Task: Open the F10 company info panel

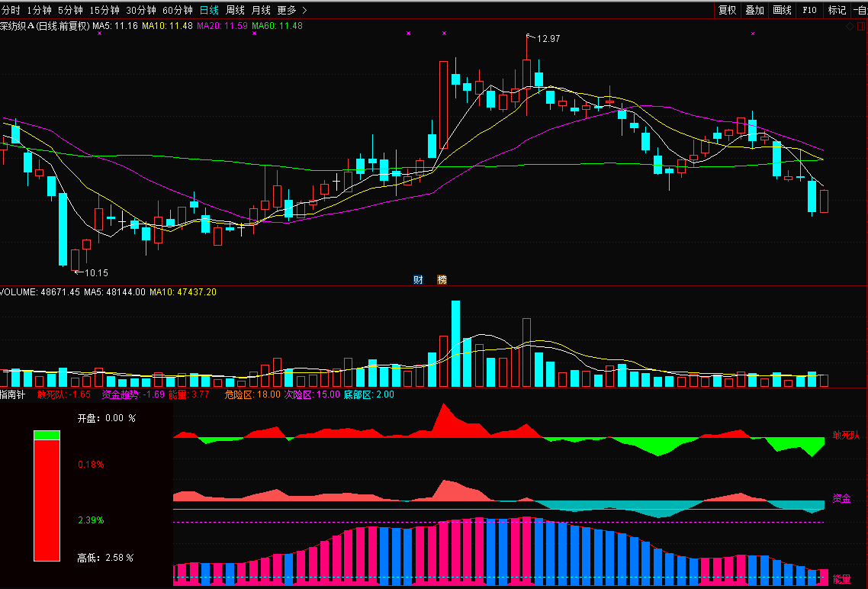Action: (809, 10)
